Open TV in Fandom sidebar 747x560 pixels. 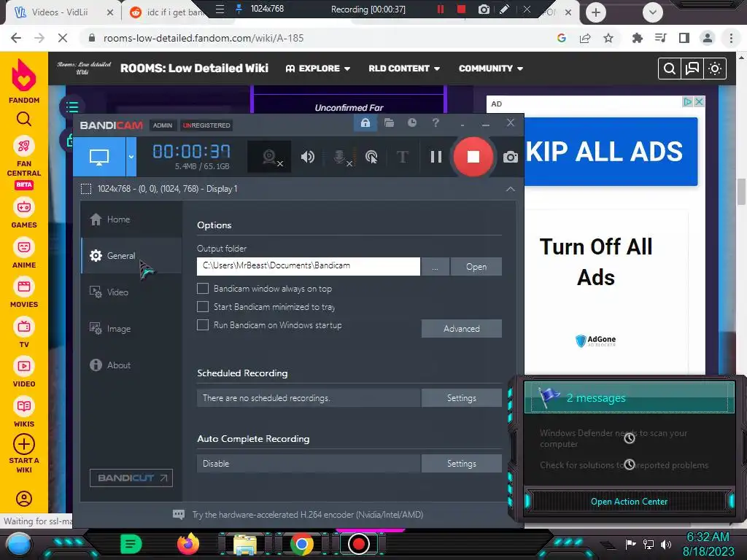pyautogui.click(x=24, y=332)
